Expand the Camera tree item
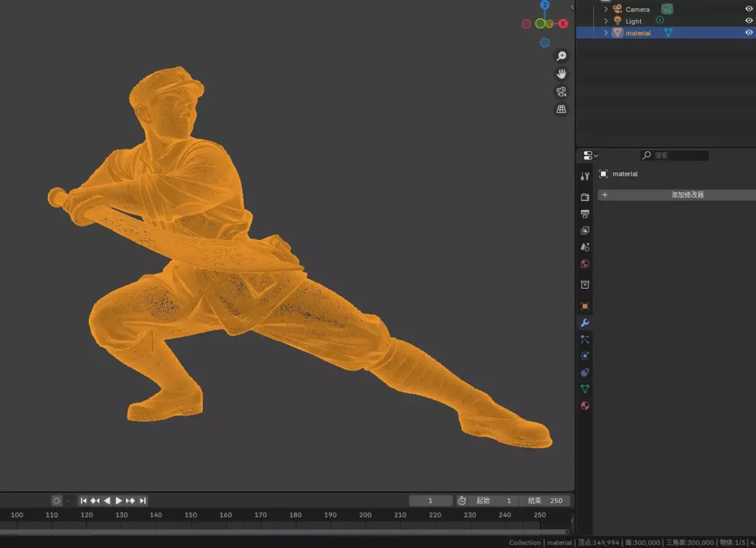 pos(606,9)
